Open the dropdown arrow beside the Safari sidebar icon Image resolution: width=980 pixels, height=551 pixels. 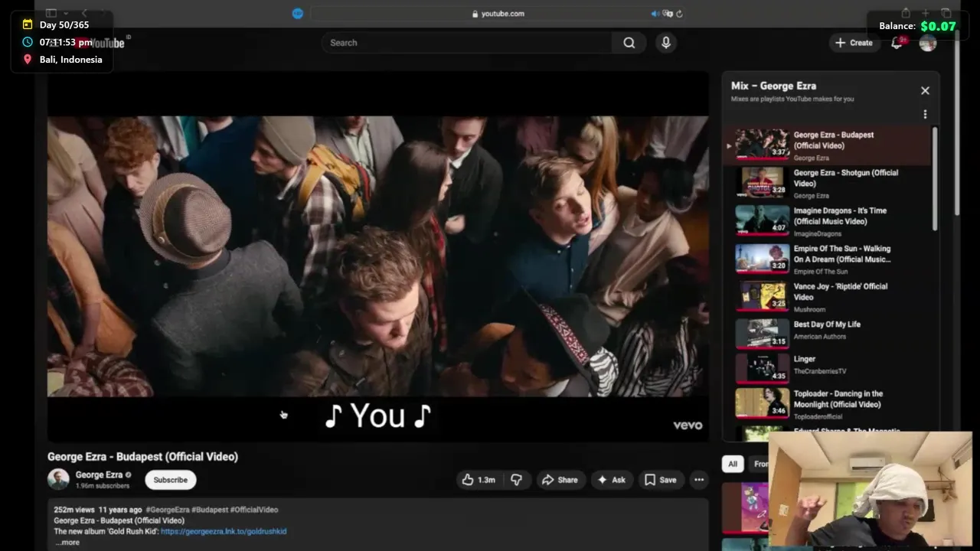click(x=66, y=13)
